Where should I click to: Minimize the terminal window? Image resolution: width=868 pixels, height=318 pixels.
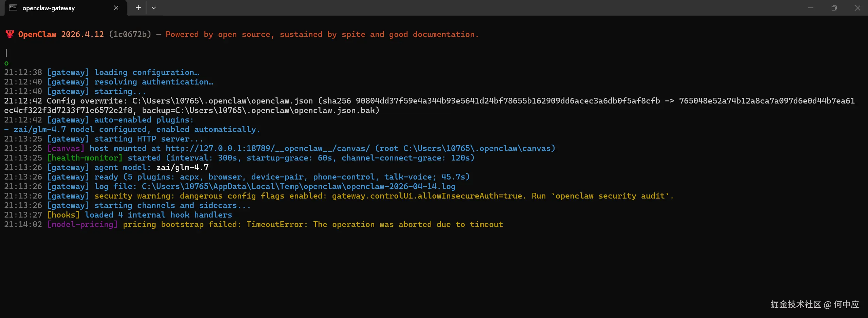point(811,8)
